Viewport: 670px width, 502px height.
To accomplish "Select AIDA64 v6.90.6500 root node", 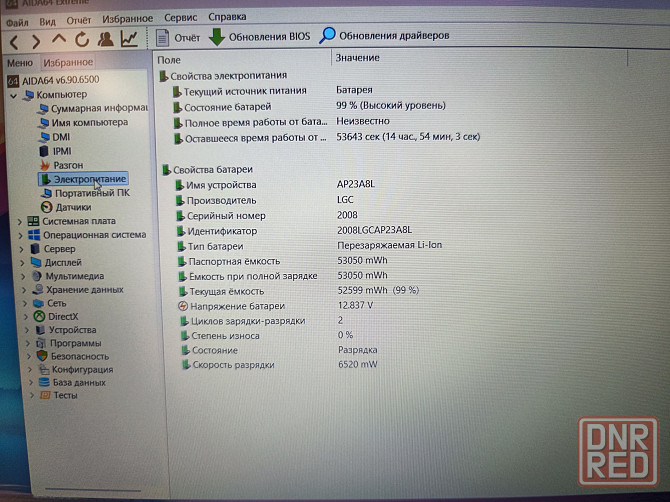I will (x=53, y=80).
